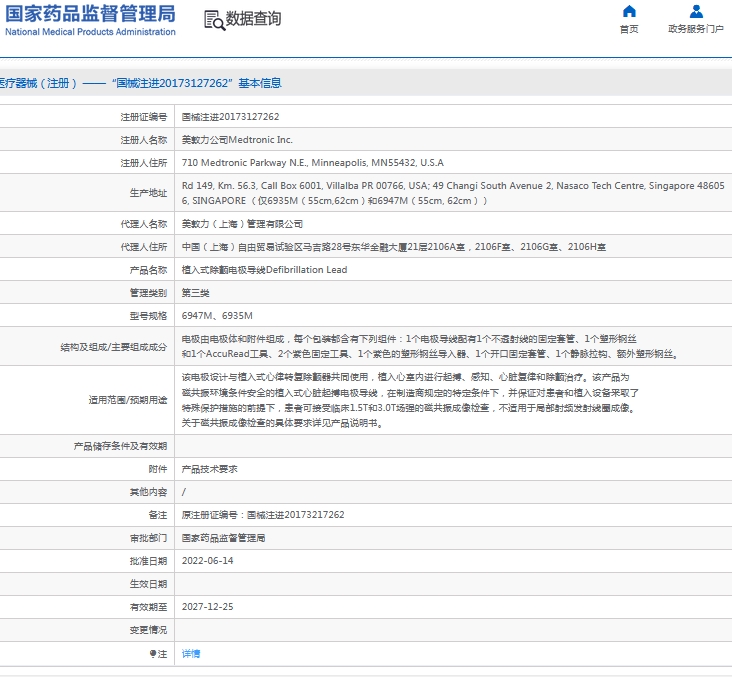Screen dimensions: 732x677
Task: Click the address 710 Medtronic Parkway N.E.
Action: click(313, 162)
